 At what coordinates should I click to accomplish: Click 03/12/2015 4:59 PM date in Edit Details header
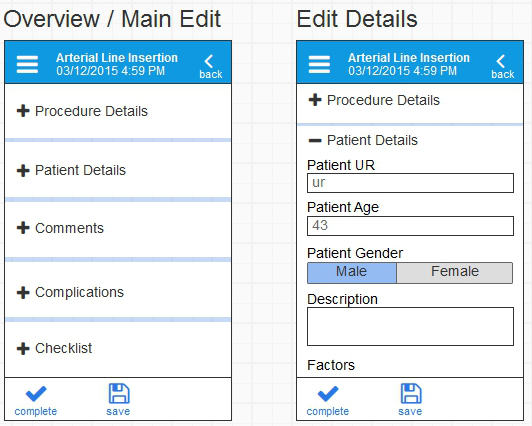click(x=403, y=71)
